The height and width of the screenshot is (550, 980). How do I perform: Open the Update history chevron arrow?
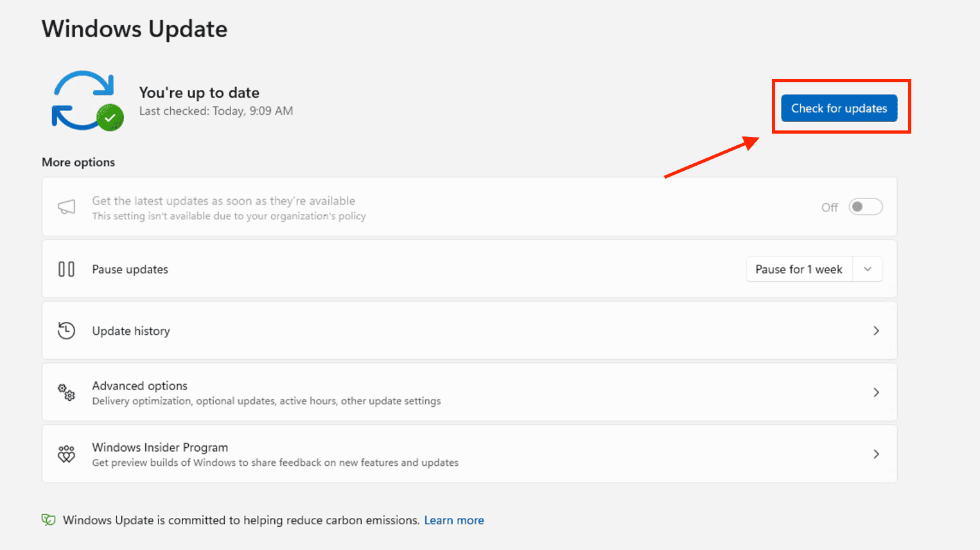point(876,331)
